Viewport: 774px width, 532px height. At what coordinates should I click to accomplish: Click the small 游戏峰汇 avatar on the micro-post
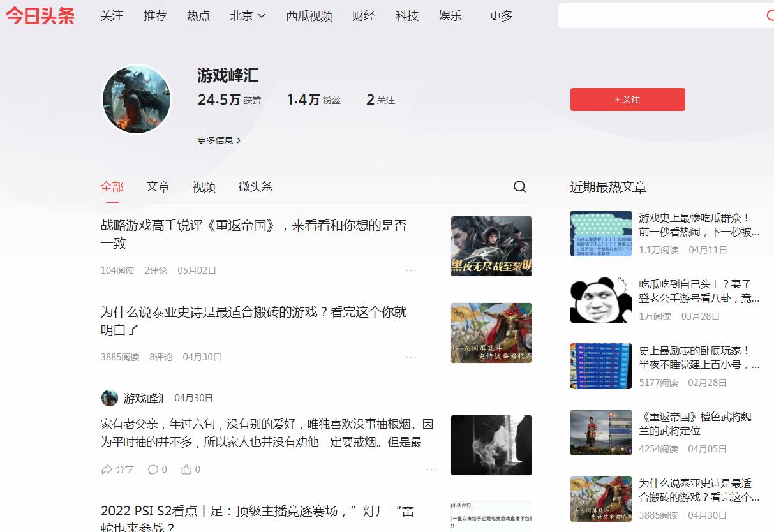[x=110, y=398]
